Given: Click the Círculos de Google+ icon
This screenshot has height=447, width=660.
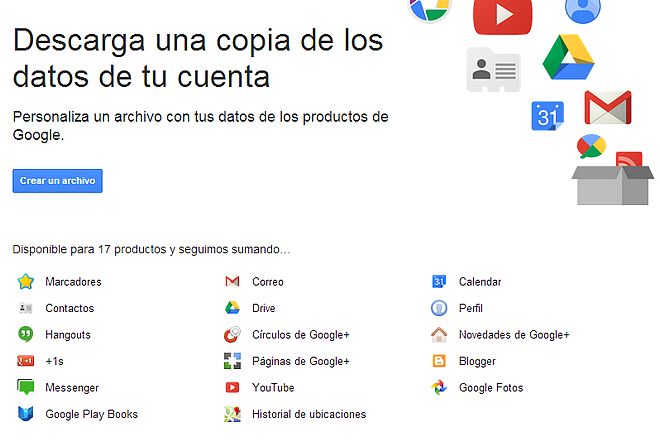Looking at the screenshot, I should click(x=232, y=335).
